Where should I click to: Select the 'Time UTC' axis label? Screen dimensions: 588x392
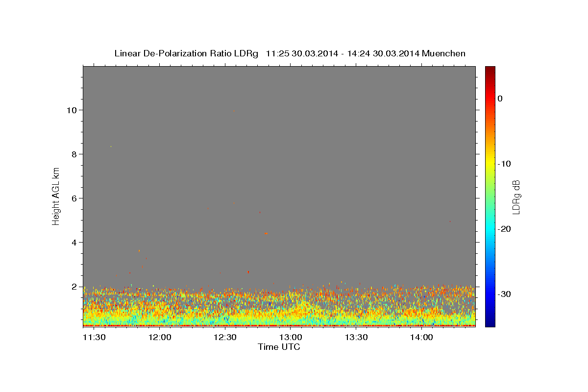click(x=279, y=347)
